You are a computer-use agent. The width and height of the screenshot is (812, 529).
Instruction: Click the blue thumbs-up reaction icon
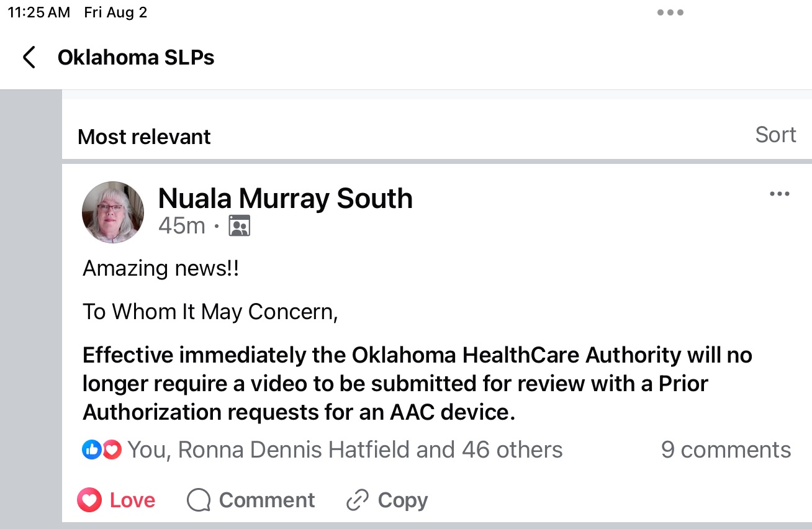(91, 450)
